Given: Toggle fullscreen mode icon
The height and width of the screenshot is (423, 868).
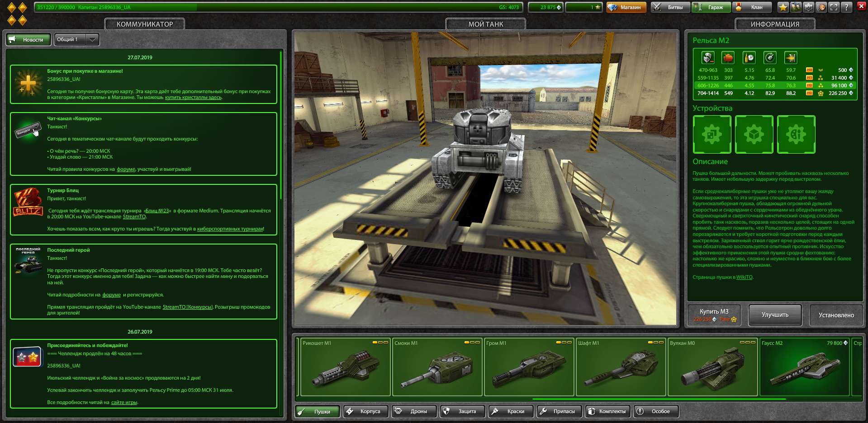Looking at the screenshot, I should tap(834, 7).
